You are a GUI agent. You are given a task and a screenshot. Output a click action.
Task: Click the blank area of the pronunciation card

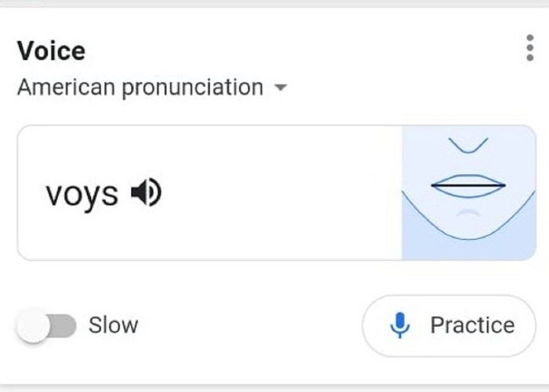click(x=280, y=193)
